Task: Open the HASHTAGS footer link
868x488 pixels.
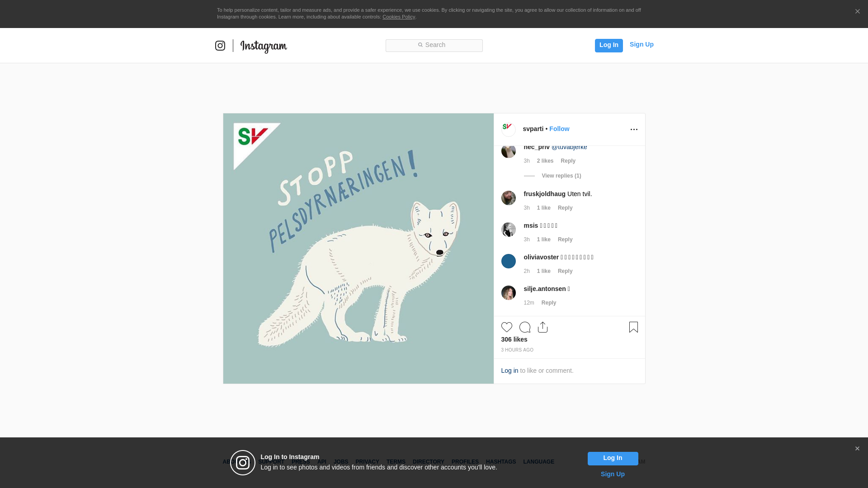Action: point(501,462)
